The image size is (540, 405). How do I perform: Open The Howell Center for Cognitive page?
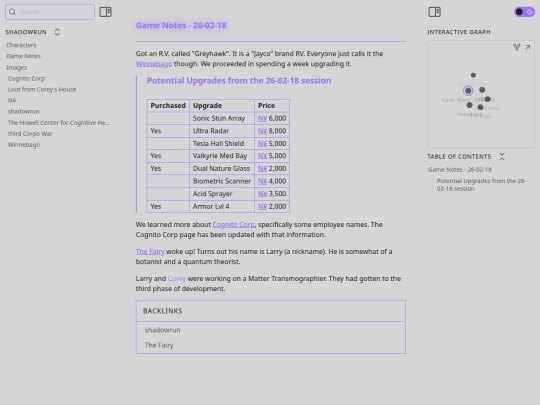(x=59, y=123)
